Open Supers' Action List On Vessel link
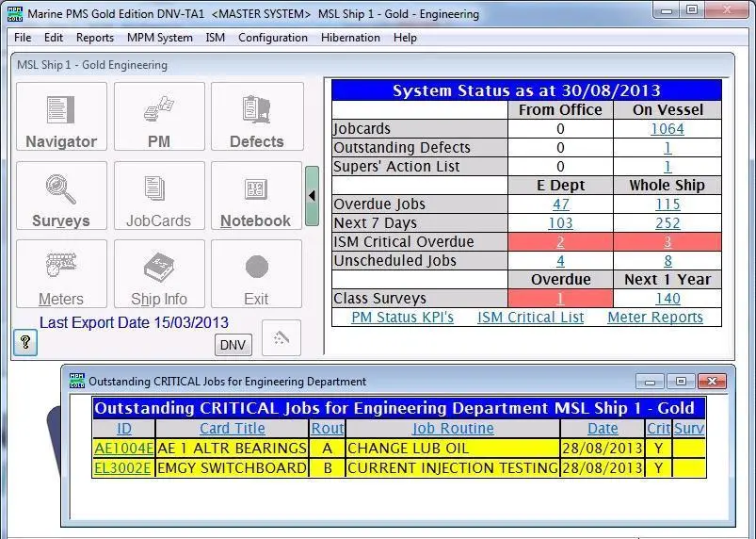Viewport: 756px width, 539px height. coord(668,167)
